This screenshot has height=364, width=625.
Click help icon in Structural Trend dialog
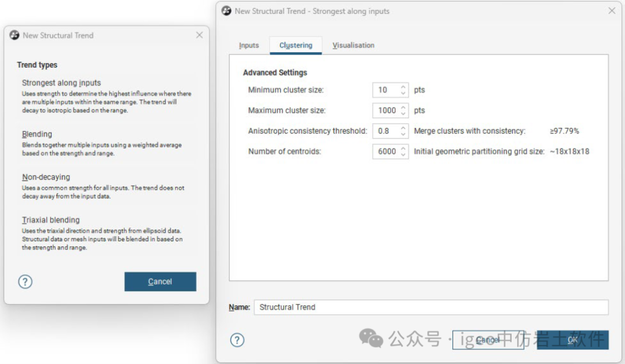[x=237, y=340]
